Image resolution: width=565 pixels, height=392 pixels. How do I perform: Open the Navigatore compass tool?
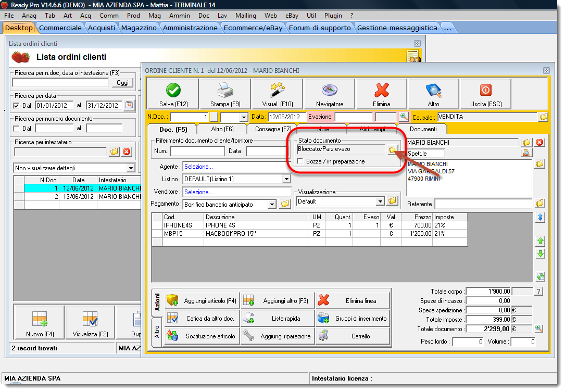pyautogui.click(x=329, y=91)
